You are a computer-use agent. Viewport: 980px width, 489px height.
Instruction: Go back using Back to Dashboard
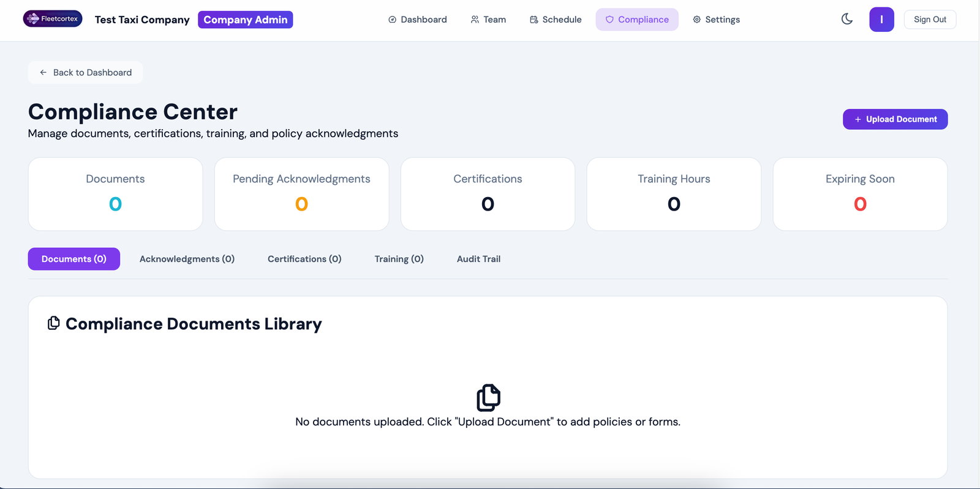tap(86, 72)
